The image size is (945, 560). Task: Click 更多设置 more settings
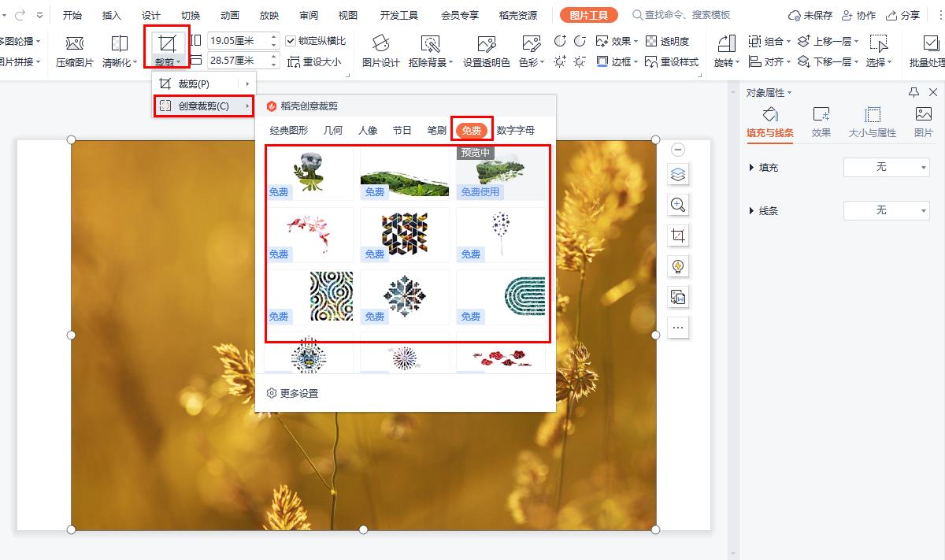[x=293, y=393]
